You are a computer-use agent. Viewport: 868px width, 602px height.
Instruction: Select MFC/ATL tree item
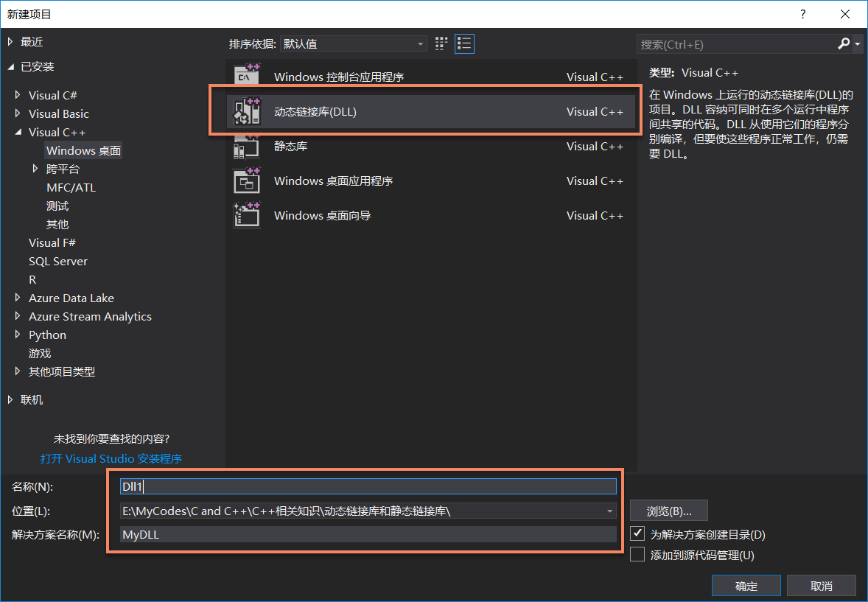(x=71, y=187)
